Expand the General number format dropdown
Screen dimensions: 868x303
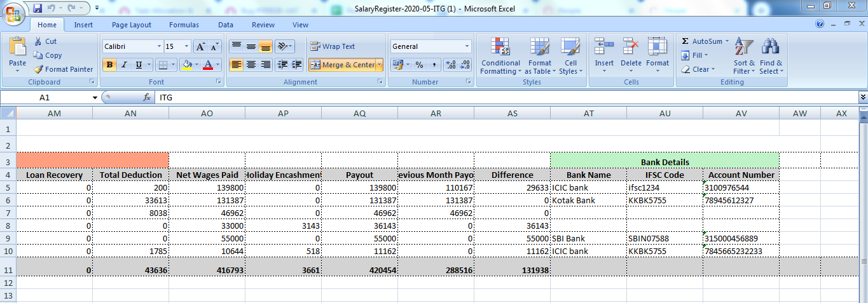pos(467,46)
